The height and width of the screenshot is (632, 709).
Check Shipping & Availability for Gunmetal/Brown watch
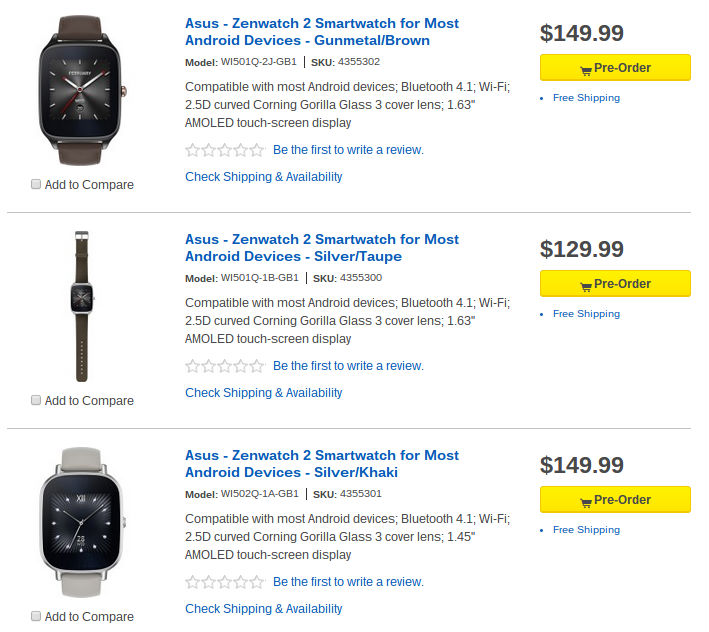tap(263, 177)
